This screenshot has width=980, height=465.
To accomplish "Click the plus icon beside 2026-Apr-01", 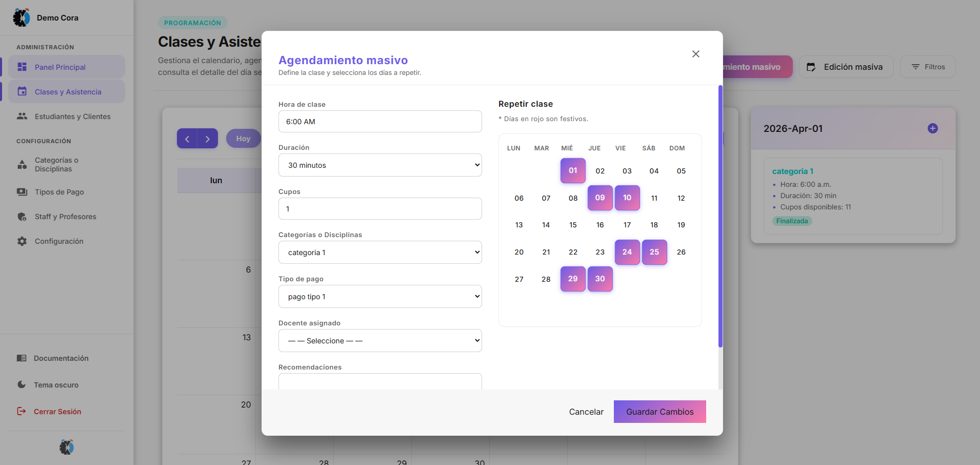I will pos(932,128).
